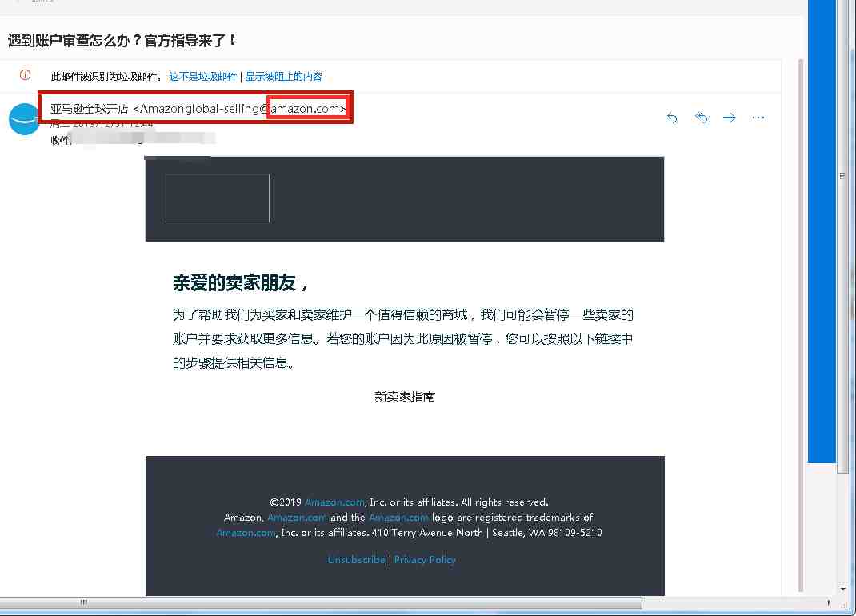Select the subject line '遇到账户审查怎么办？官方指导来了！'
The height and width of the screenshot is (616, 856).
pos(122,41)
